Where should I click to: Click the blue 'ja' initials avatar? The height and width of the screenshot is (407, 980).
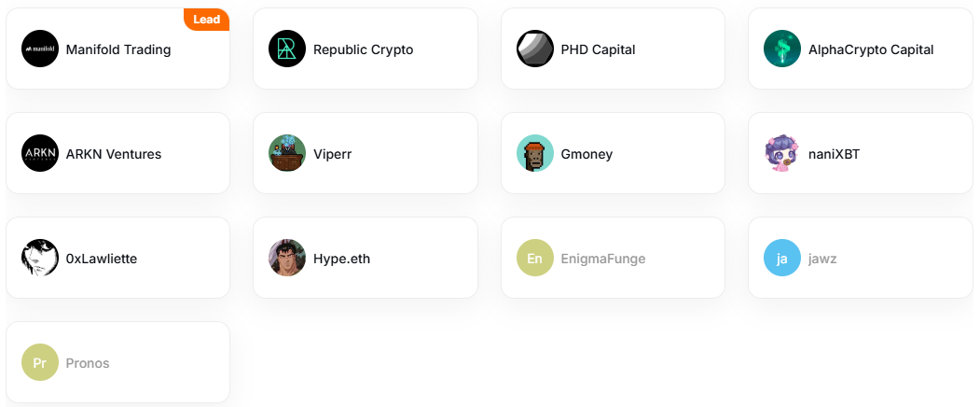click(782, 258)
